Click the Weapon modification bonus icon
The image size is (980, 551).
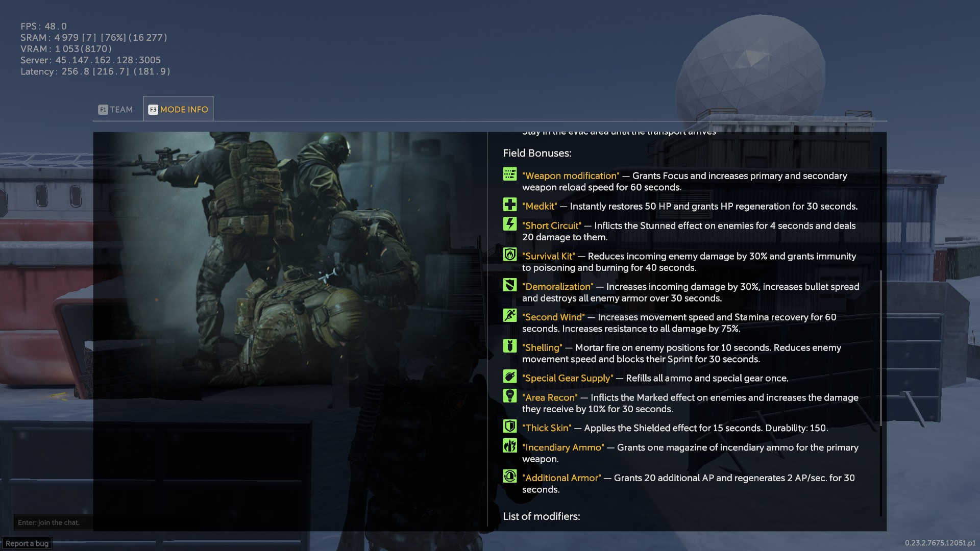pyautogui.click(x=509, y=174)
